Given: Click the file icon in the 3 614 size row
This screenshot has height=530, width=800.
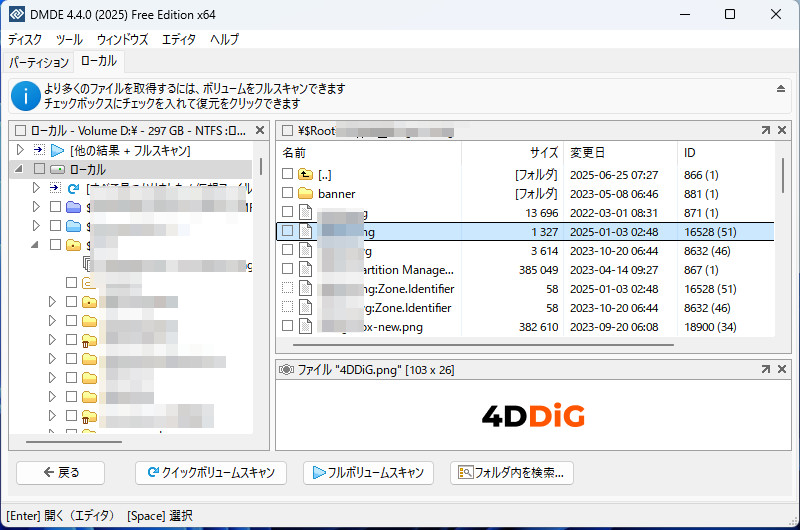Looking at the screenshot, I should point(305,250).
